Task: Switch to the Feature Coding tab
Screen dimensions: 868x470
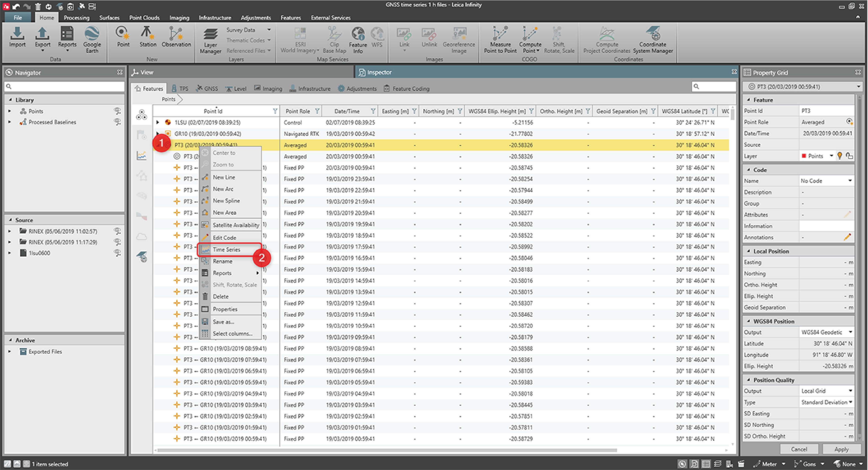Action: tap(407, 88)
